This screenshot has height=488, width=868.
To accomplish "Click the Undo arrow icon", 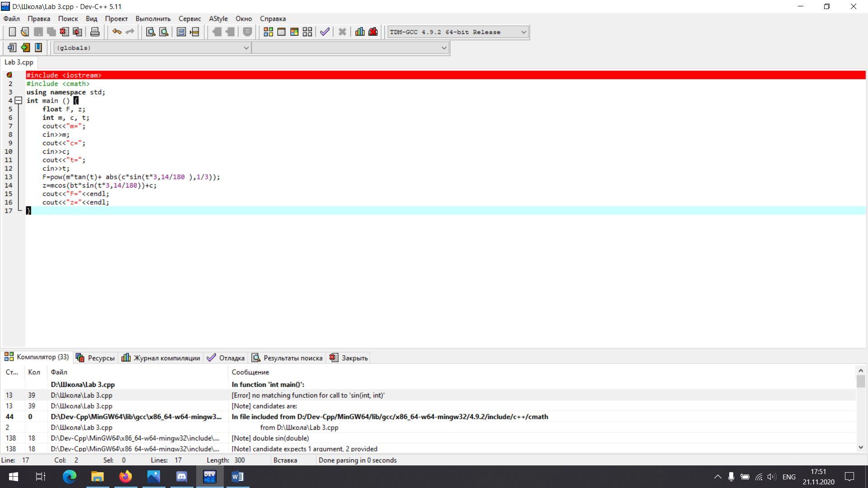I will [x=117, y=32].
